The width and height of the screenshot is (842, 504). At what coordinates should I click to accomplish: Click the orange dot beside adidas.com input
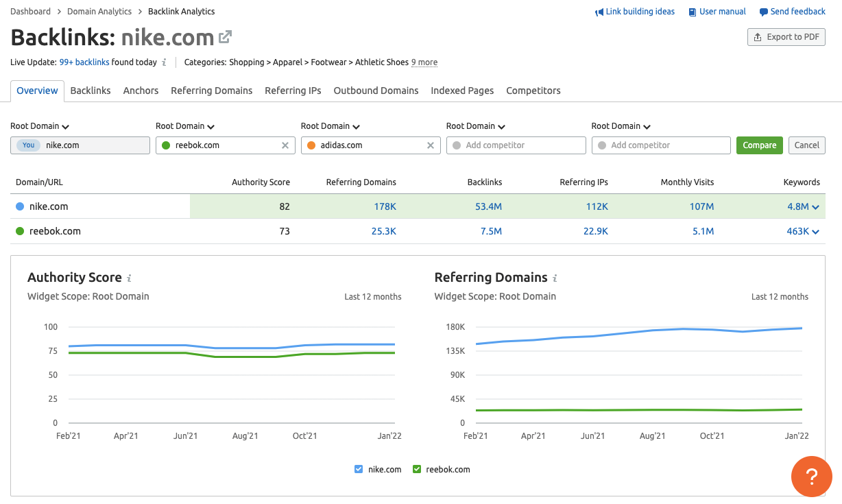click(311, 145)
